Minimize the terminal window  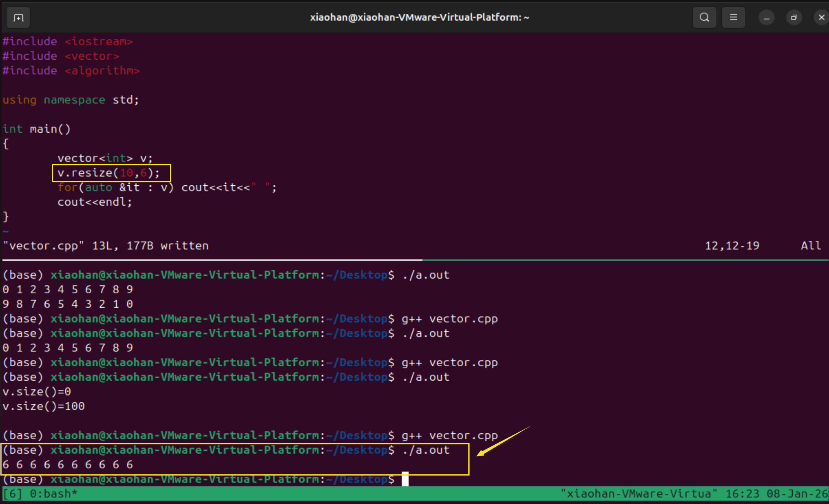[x=766, y=18]
